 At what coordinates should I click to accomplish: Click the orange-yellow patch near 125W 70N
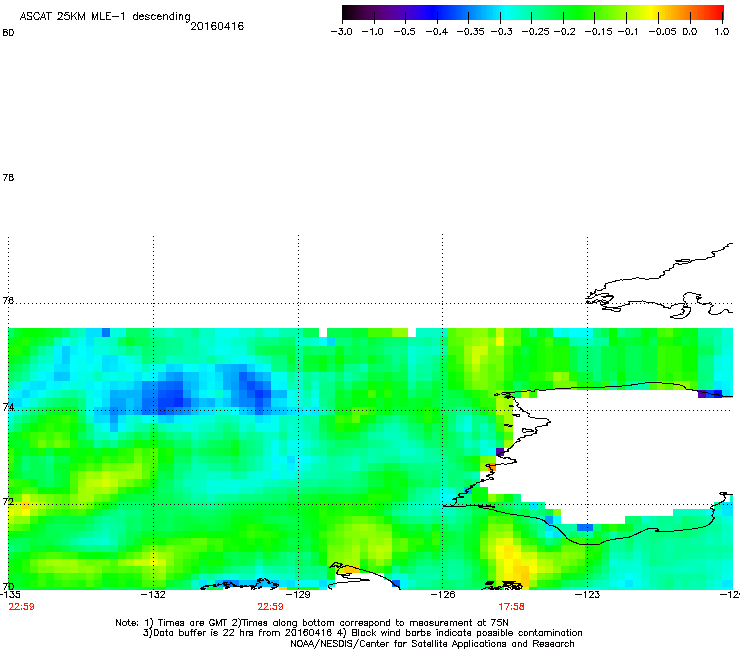516,568
